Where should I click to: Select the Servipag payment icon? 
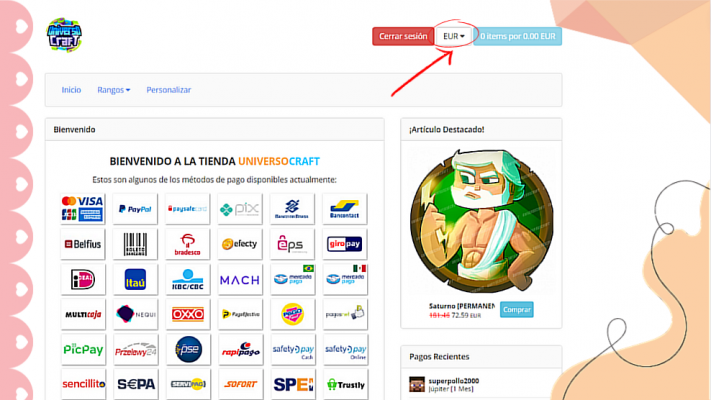click(188, 385)
